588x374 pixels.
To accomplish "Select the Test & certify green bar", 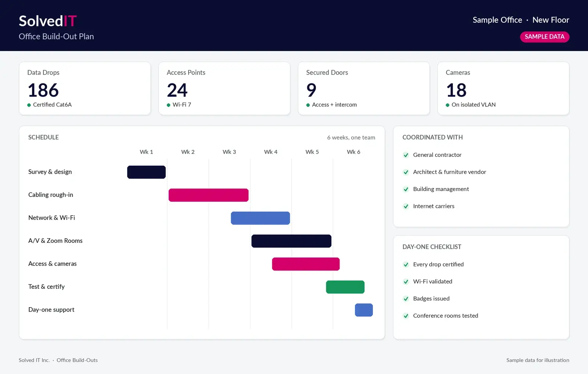I will point(345,287).
